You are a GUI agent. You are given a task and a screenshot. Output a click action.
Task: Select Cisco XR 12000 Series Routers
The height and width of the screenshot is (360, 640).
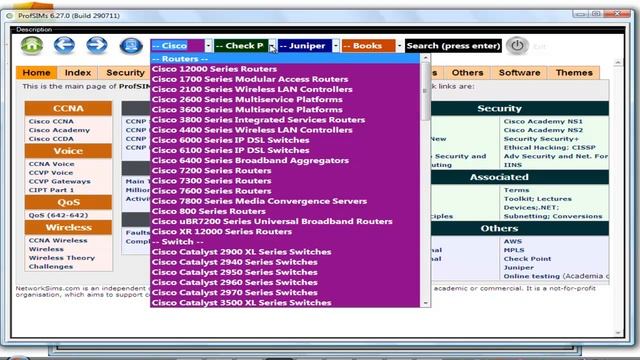pyautogui.click(x=285, y=232)
